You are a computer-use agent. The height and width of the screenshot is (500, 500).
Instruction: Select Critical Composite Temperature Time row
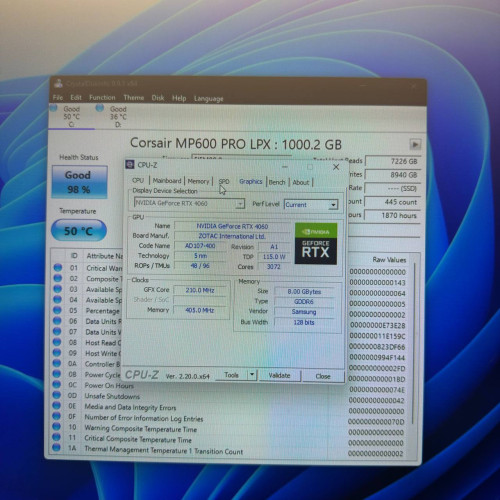[227, 440]
